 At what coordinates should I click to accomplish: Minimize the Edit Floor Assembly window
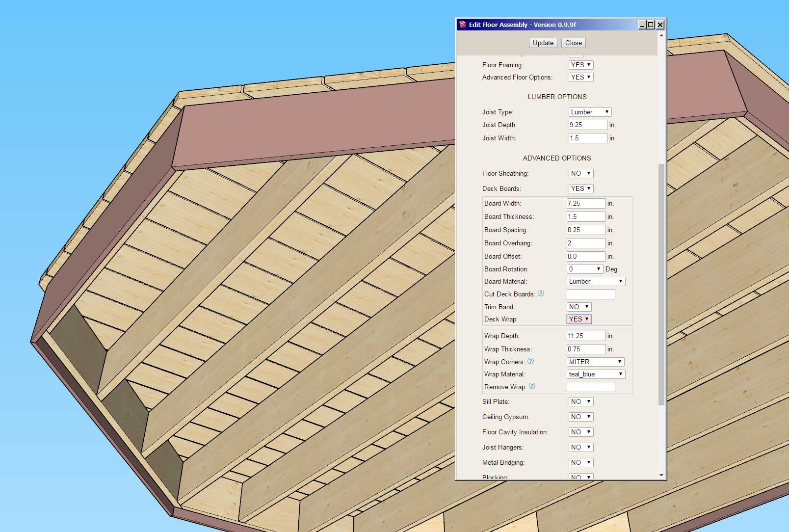(642, 25)
